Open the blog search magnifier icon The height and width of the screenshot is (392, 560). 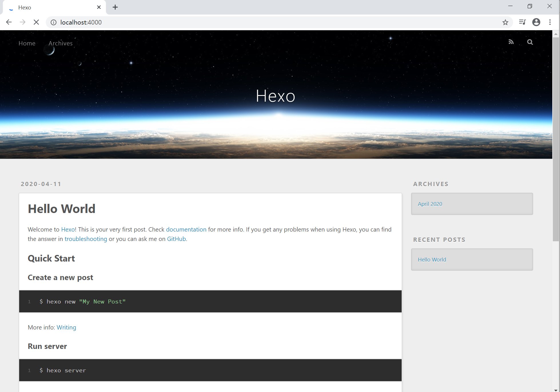530,42
